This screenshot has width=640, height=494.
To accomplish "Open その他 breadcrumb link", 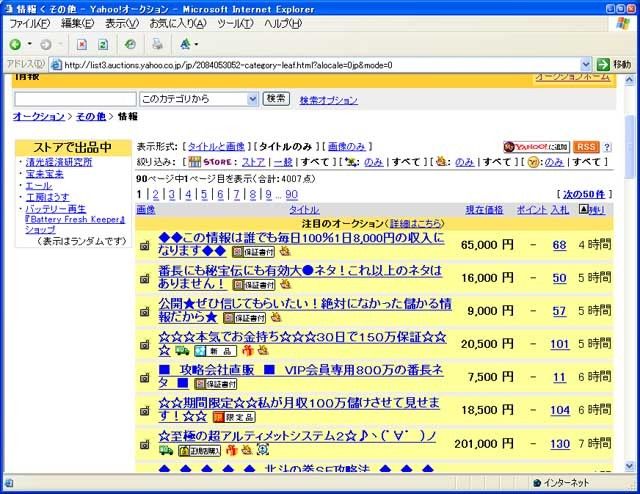I will [x=91, y=117].
